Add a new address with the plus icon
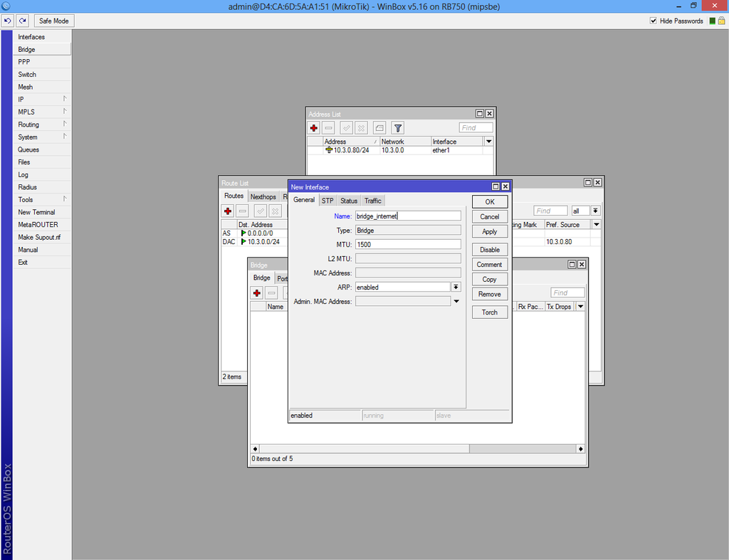This screenshot has height=560, width=729. [x=313, y=127]
